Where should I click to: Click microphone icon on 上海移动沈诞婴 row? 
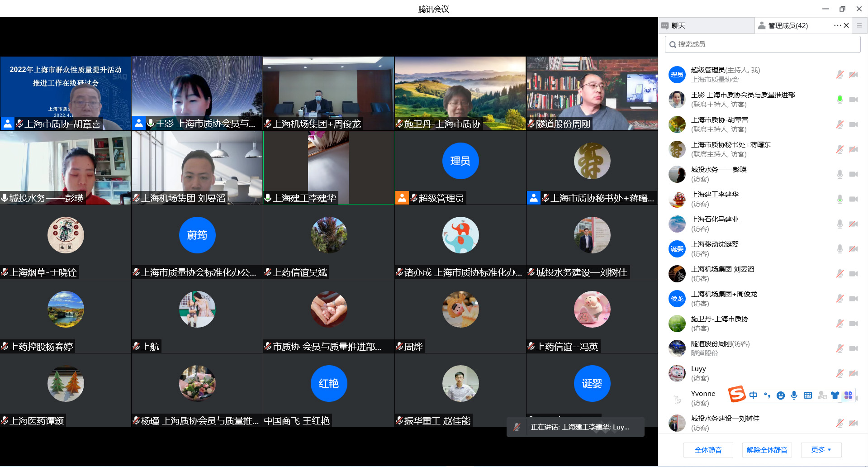(840, 249)
